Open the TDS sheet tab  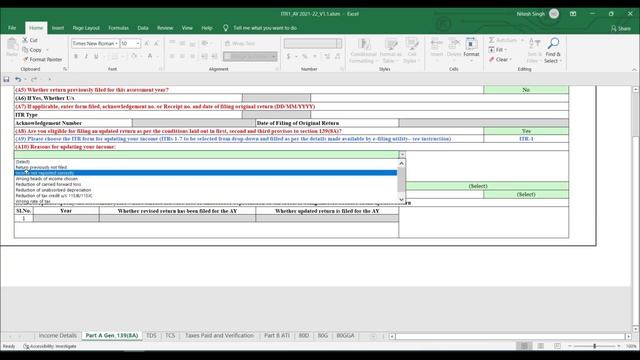click(151, 336)
